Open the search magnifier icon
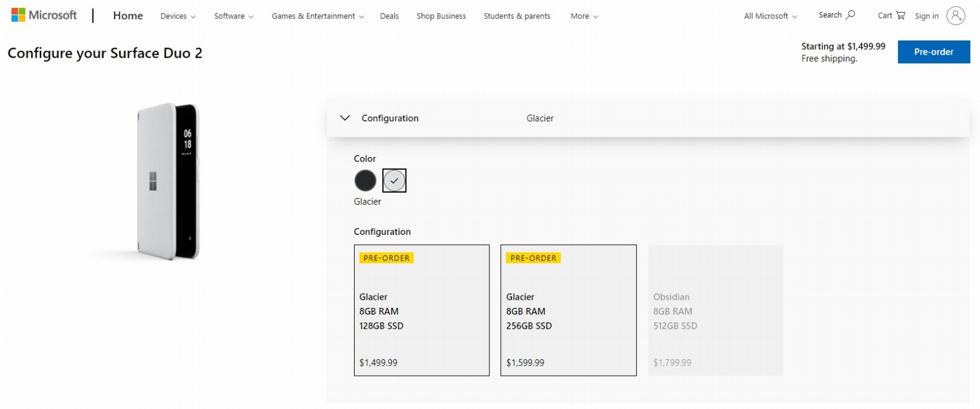The width and height of the screenshot is (980, 409). point(850,15)
